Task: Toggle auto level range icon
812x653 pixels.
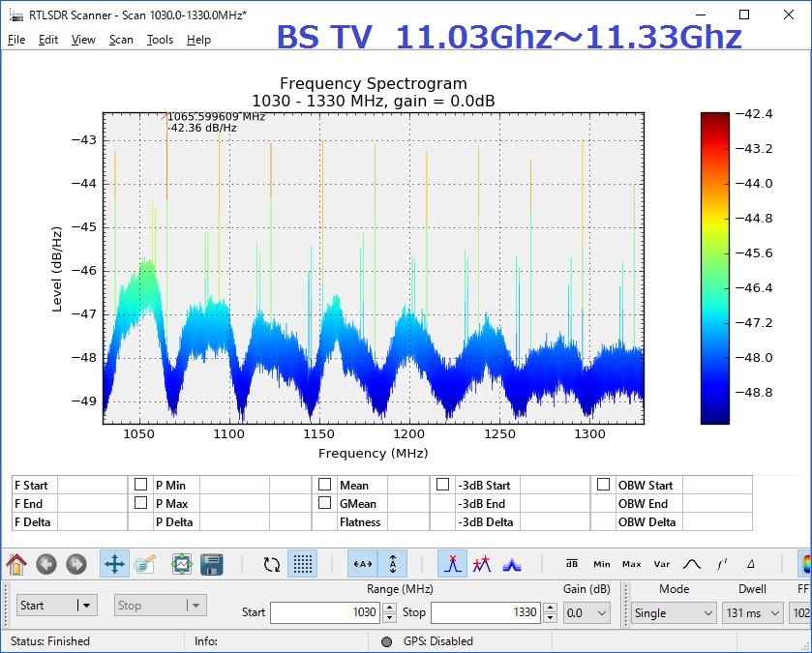Action: click(x=393, y=564)
